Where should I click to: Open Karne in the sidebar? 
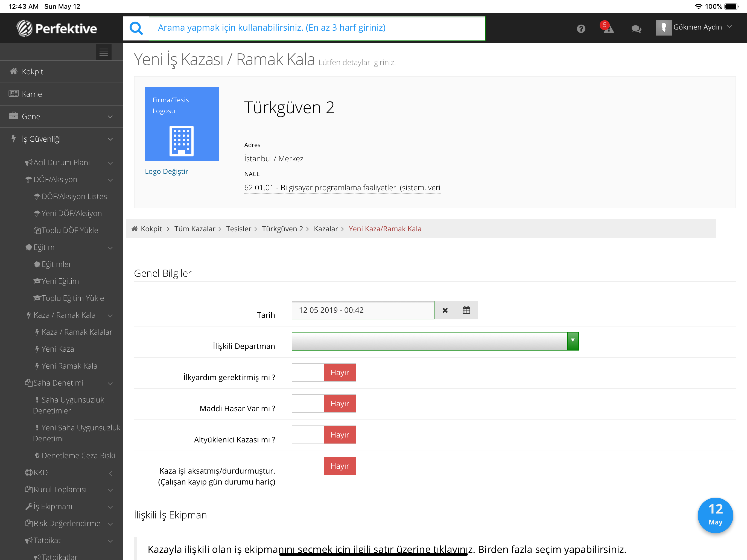pos(62,94)
